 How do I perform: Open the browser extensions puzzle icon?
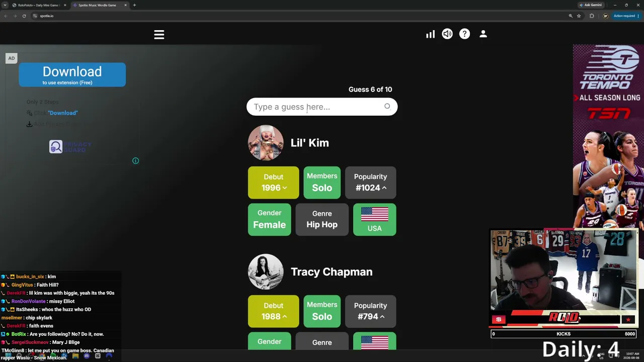pyautogui.click(x=592, y=16)
